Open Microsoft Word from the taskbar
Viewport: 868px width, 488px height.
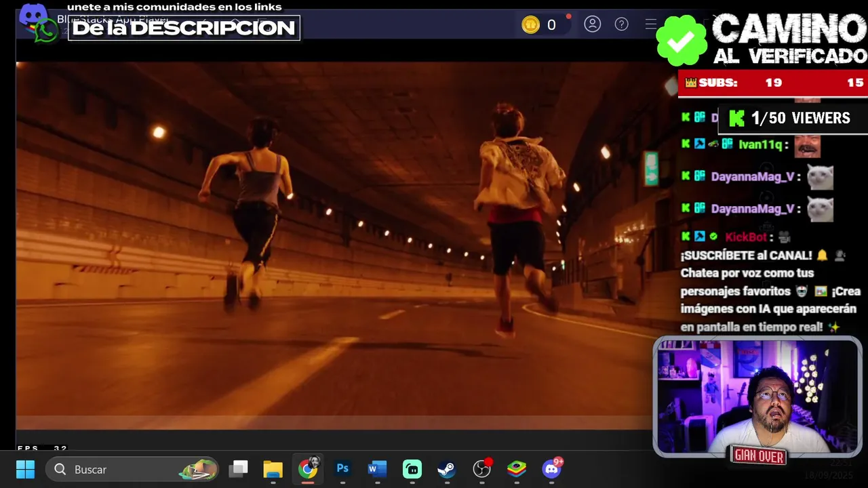point(377,469)
